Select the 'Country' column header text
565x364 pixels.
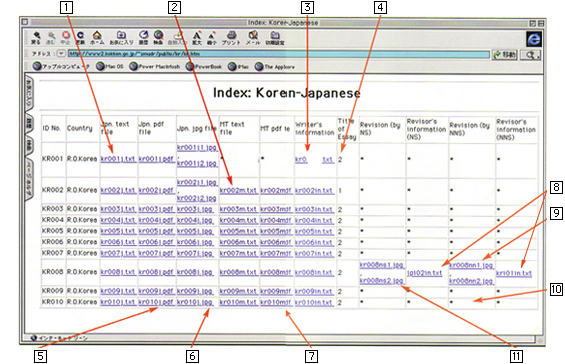[80, 128]
